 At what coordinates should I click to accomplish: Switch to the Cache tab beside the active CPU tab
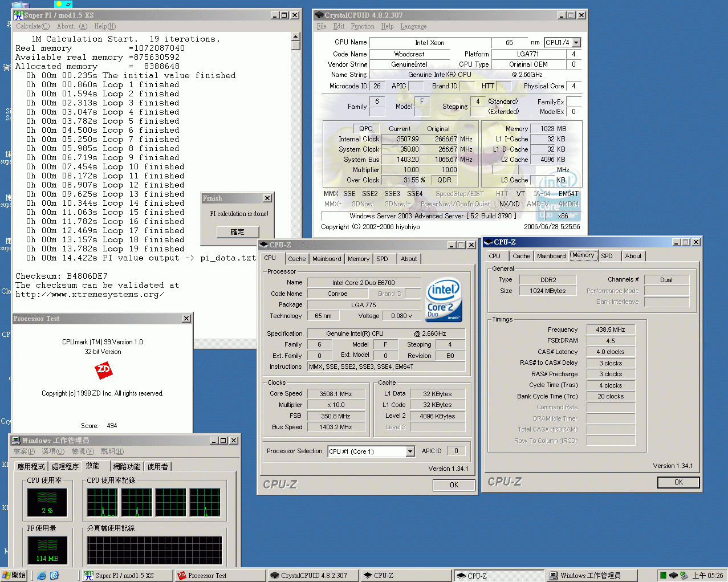point(296,259)
